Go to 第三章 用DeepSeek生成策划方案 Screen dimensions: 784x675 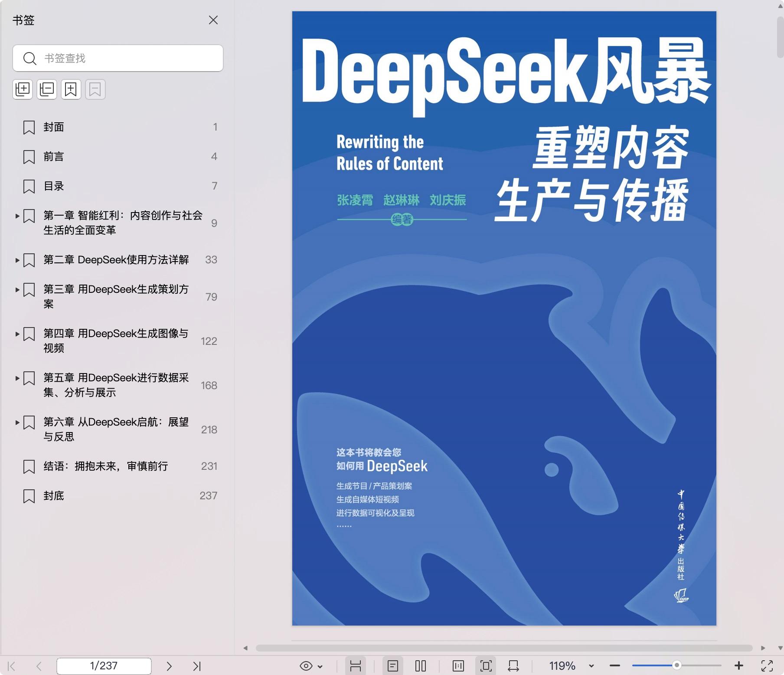(116, 297)
